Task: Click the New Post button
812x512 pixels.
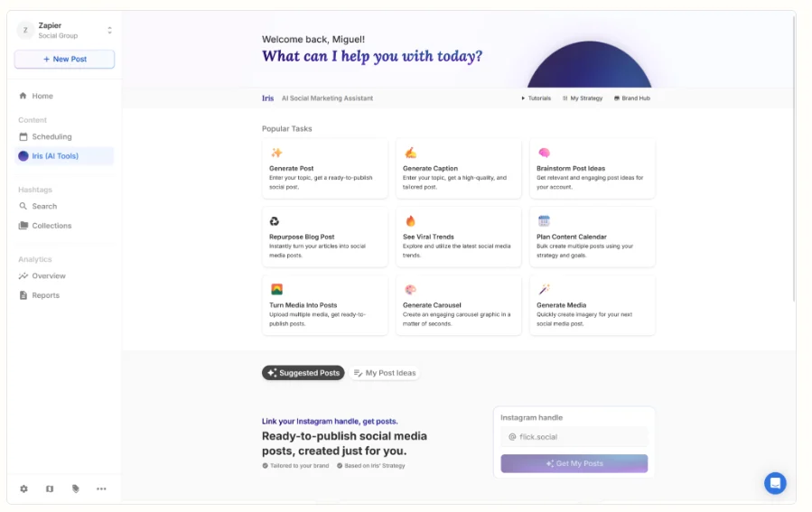Action: click(x=64, y=60)
